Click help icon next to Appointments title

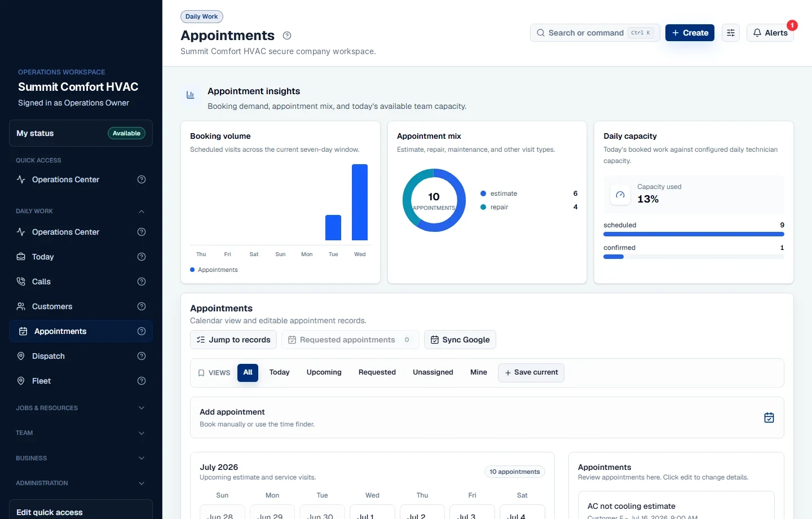coord(287,36)
